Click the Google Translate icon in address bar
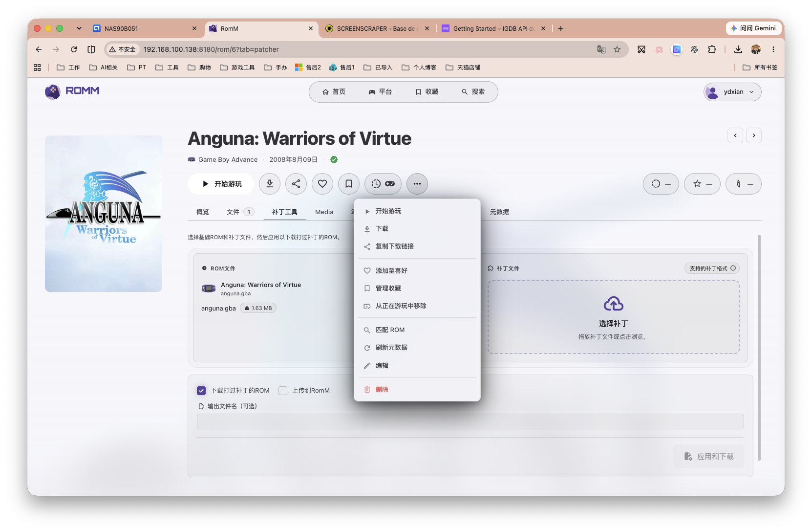Viewport: 812px width, 532px height. tap(601, 49)
